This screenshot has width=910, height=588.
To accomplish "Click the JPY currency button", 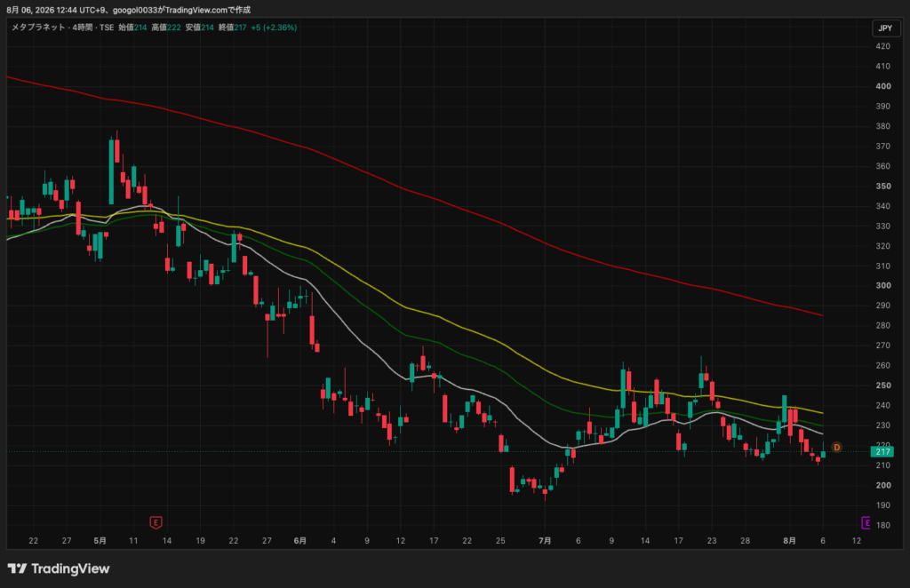I will pyautogui.click(x=885, y=28).
